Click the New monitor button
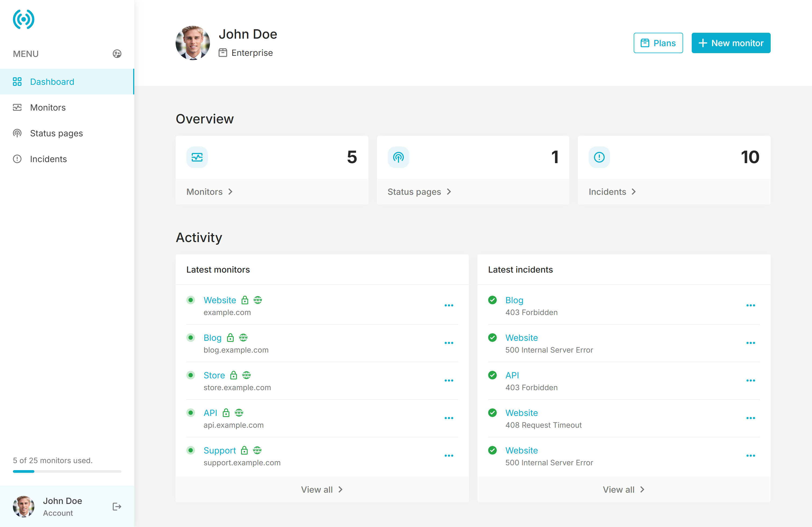The image size is (812, 527). click(x=730, y=43)
